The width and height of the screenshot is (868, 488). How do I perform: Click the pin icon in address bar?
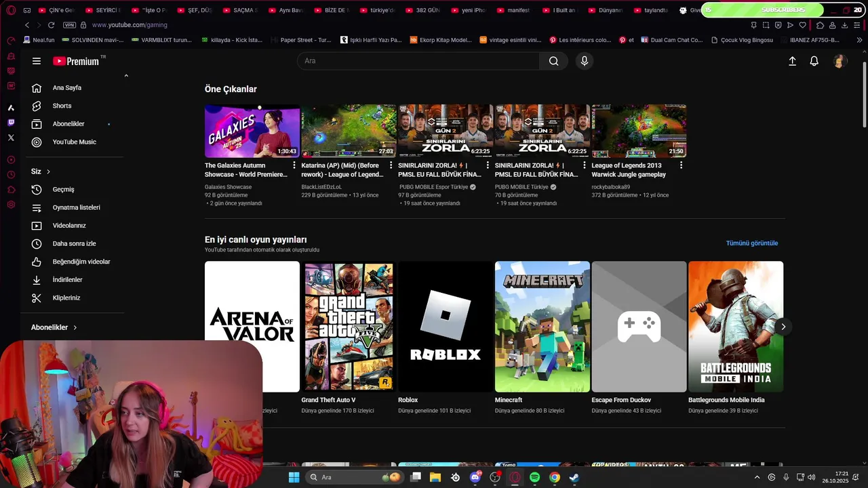click(753, 25)
